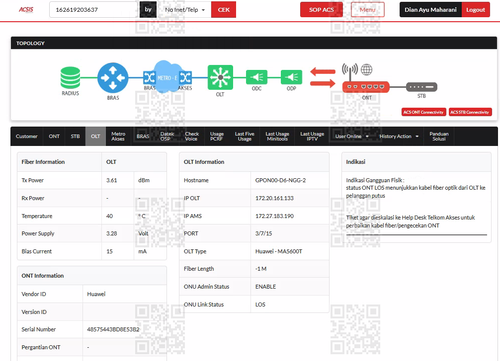Screen dimensions: 500x361
Task: Click the SOP ACS button
Action: (x=321, y=10)
